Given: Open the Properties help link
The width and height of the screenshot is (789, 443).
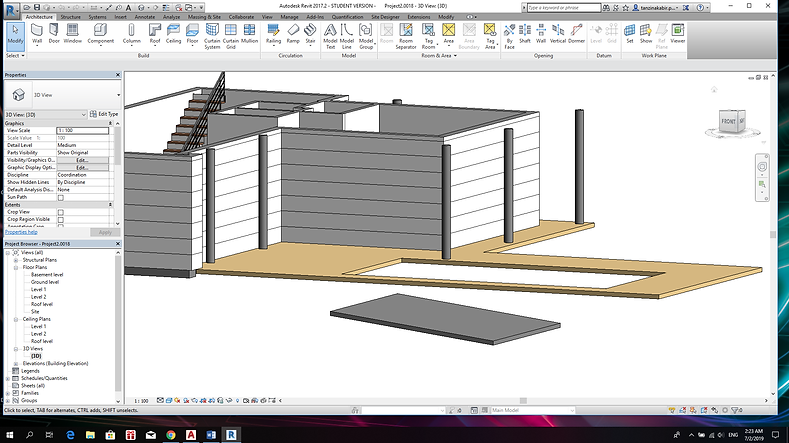Looking at the screenshot, I should click(21, 232).
